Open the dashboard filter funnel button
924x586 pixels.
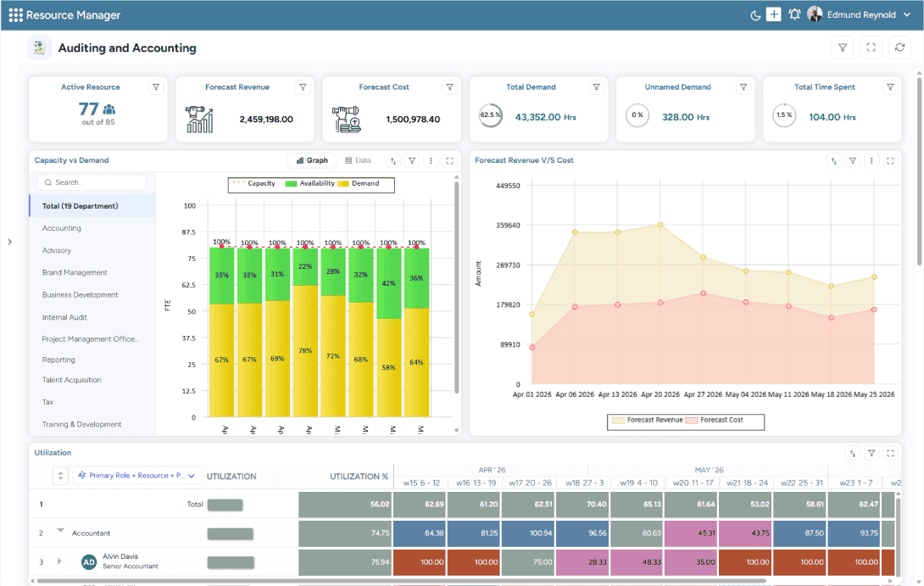click(x=843, y=47)
